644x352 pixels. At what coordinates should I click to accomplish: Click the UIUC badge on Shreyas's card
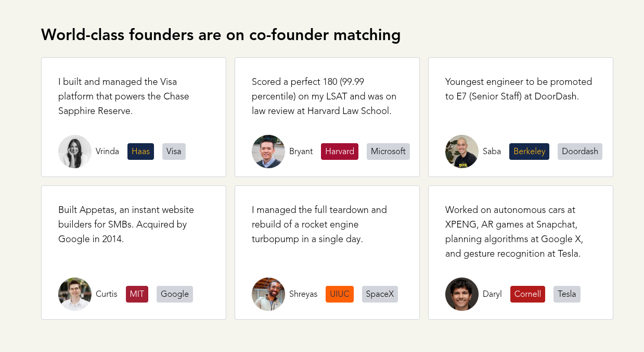pos(339,294)
